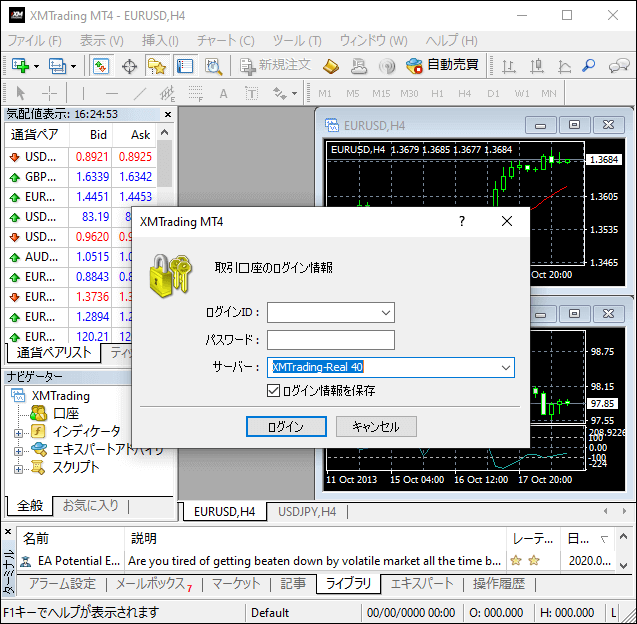
Task: Open profiles dropdown arrow
Action: 73,66
